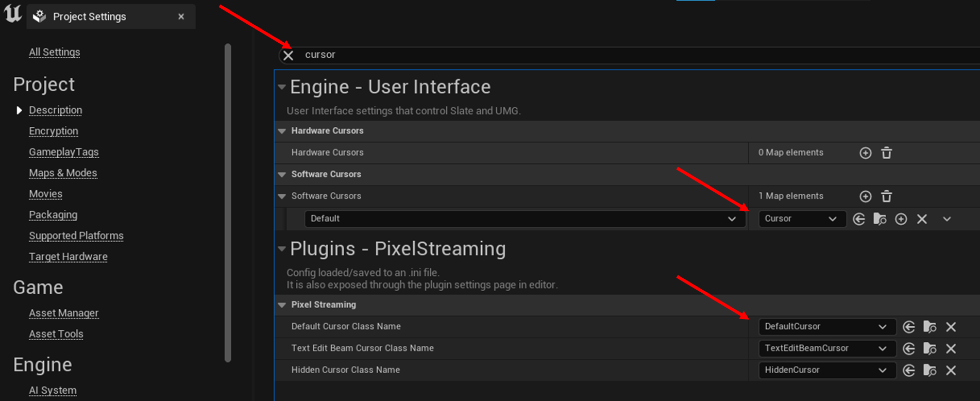Click the Unreal Engine logo icon

tap(12, 13)
